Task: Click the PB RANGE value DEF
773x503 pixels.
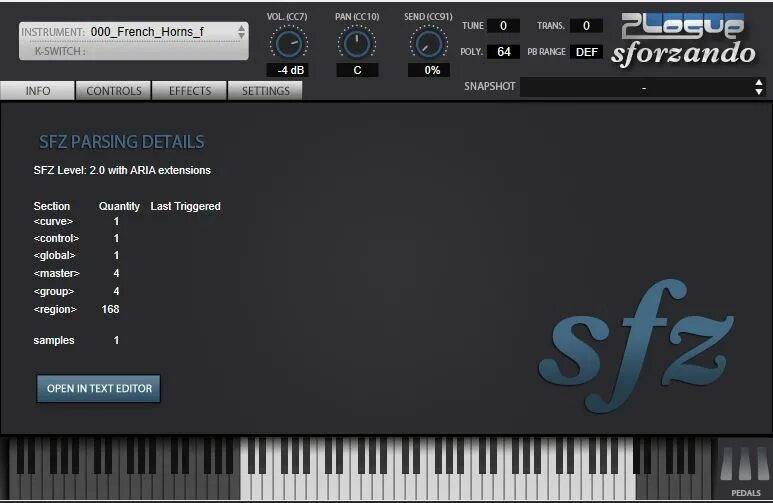Action: [x=587, y=52]
